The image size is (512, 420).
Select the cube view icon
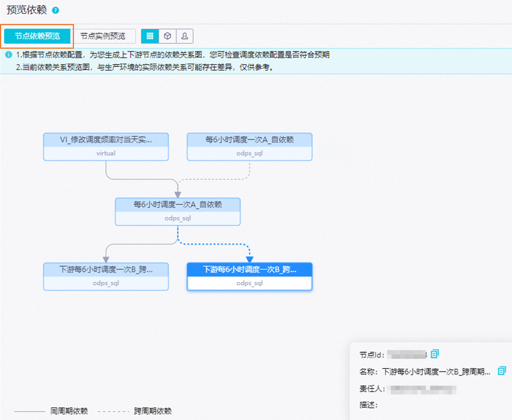[168, 36]
